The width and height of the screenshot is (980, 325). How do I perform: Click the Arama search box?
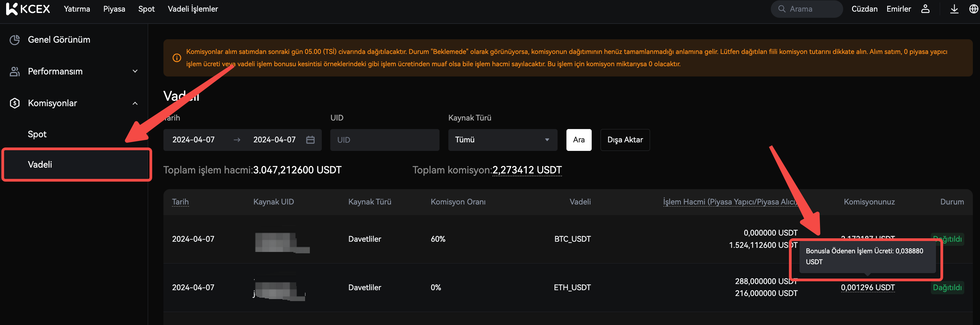click(807, 9)
